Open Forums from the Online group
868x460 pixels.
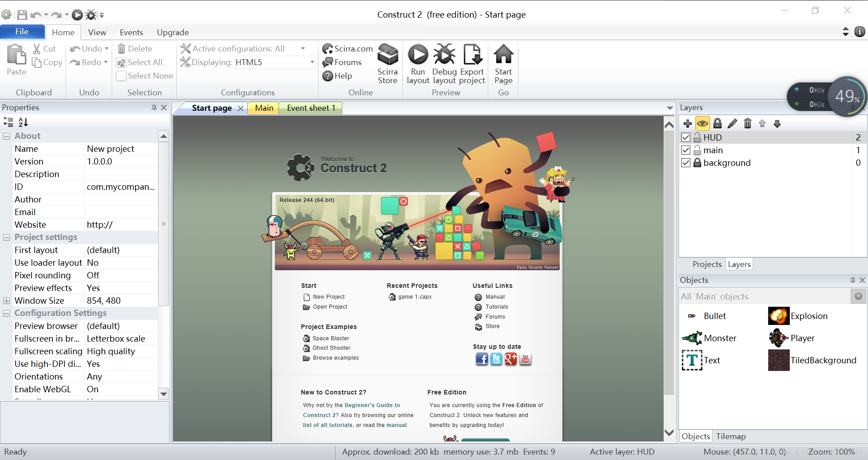(342, 62)
